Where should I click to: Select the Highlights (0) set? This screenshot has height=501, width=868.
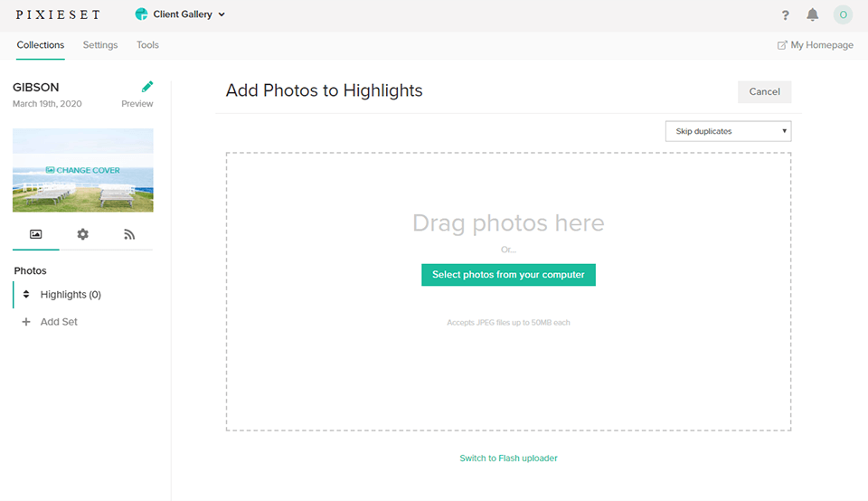[x=71, y=295]
